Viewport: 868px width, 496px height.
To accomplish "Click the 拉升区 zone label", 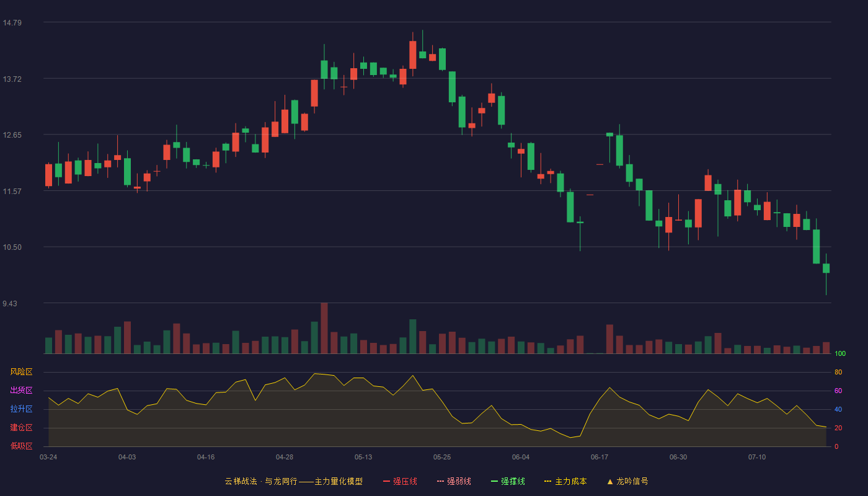I will click(x=21, y=409).
